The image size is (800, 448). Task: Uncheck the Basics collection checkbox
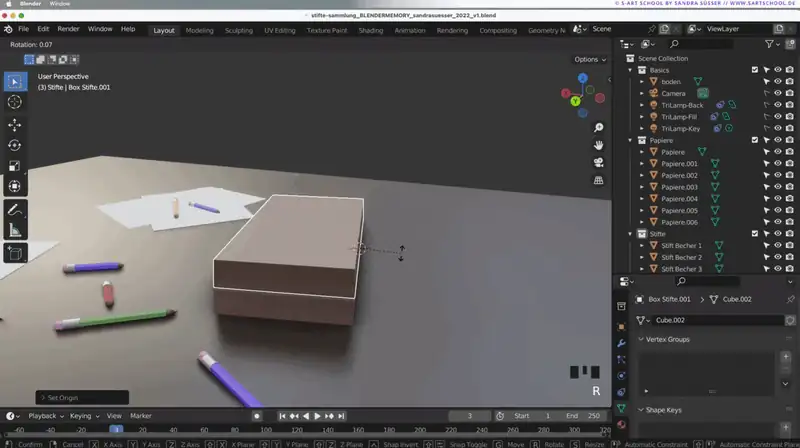(755, 70)
